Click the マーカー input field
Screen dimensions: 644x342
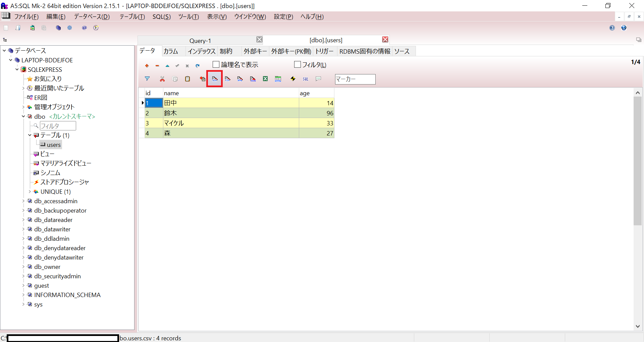pyautogui.click(x=355, y=79)
